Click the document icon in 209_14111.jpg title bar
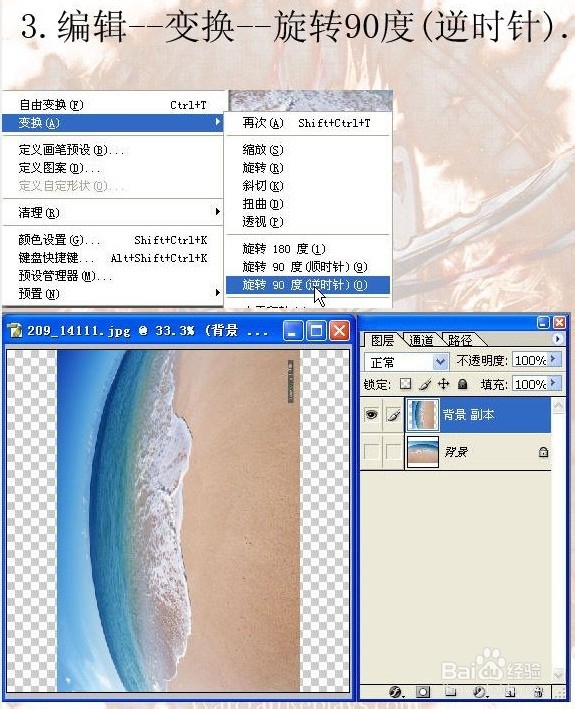 pos(15,331)
